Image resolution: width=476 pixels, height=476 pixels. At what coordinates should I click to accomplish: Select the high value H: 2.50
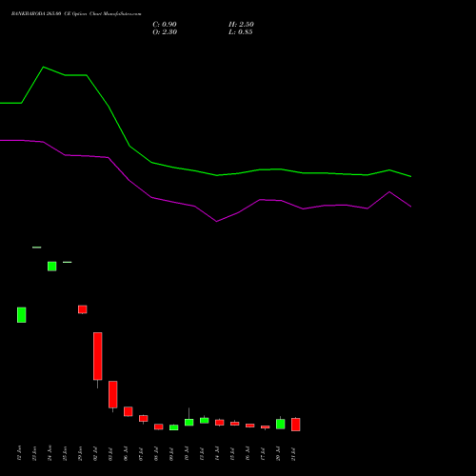click(241, 25)
